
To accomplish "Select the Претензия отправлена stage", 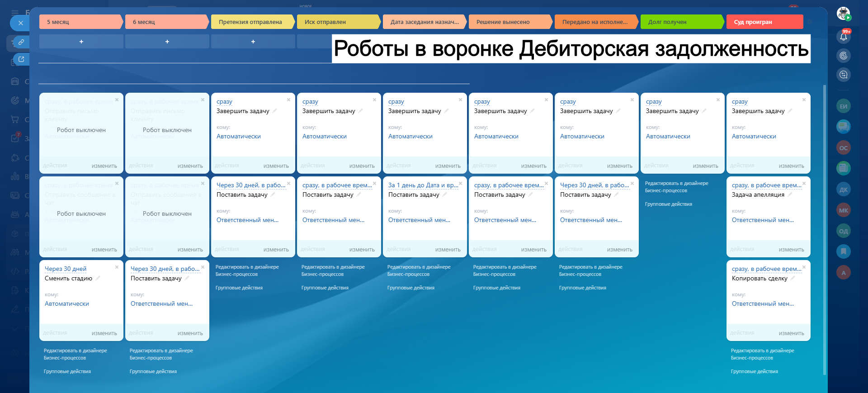I will 250,22.
